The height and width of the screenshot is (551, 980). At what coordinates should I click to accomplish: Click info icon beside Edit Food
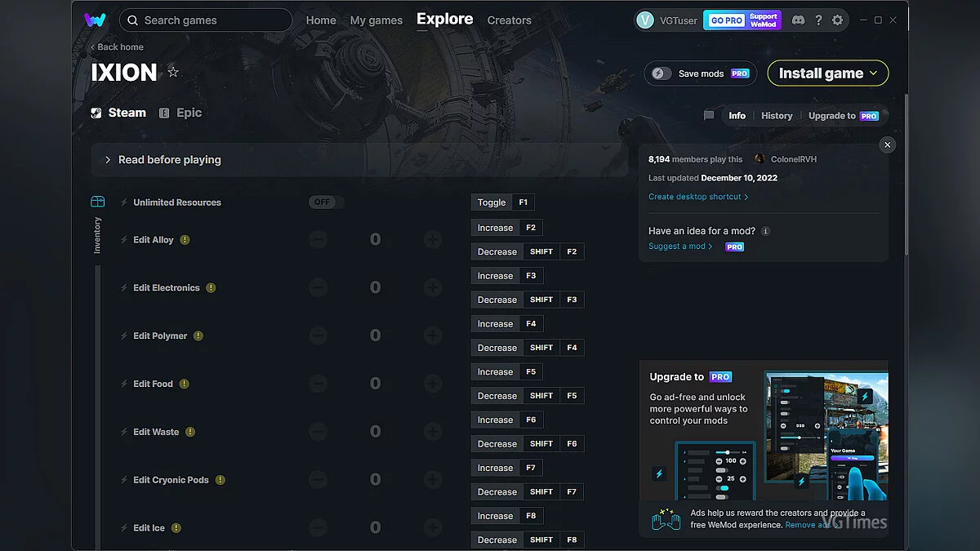click(185, 384)
